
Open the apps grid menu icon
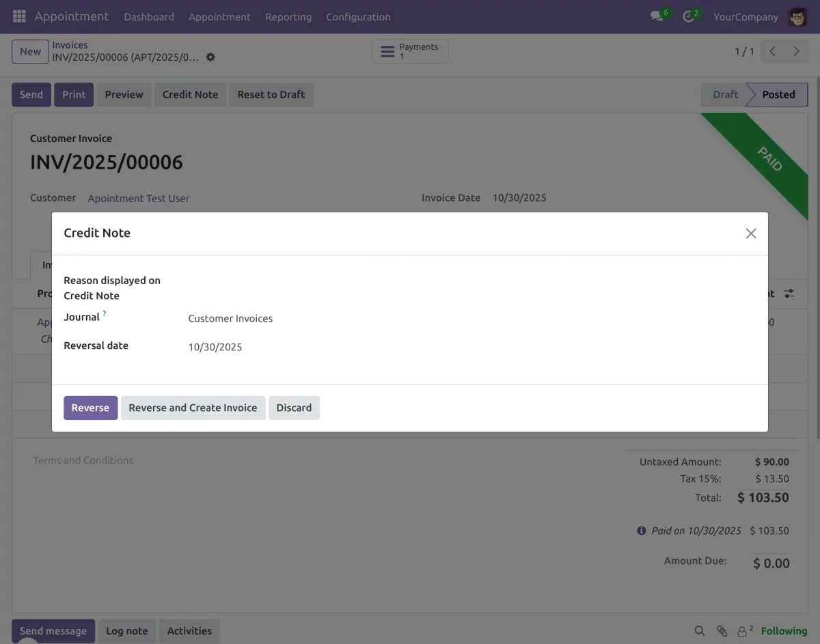(x=19, y=16)
